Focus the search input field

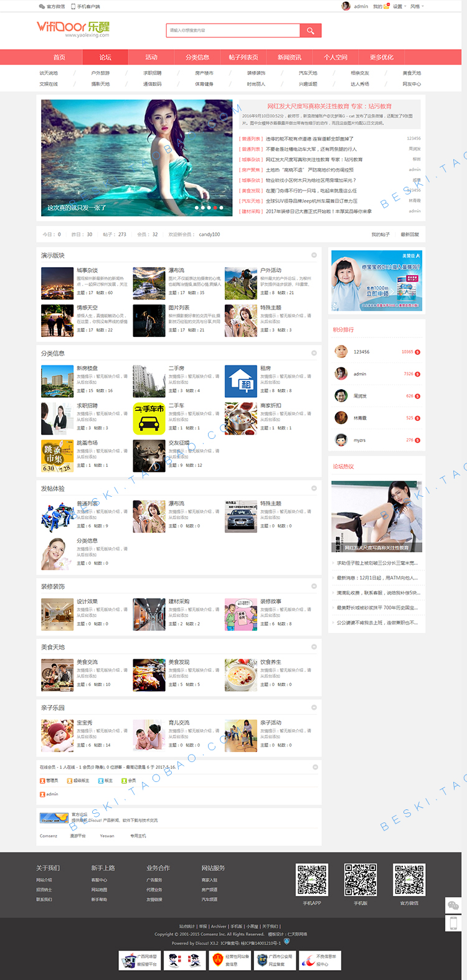point(233,31)
